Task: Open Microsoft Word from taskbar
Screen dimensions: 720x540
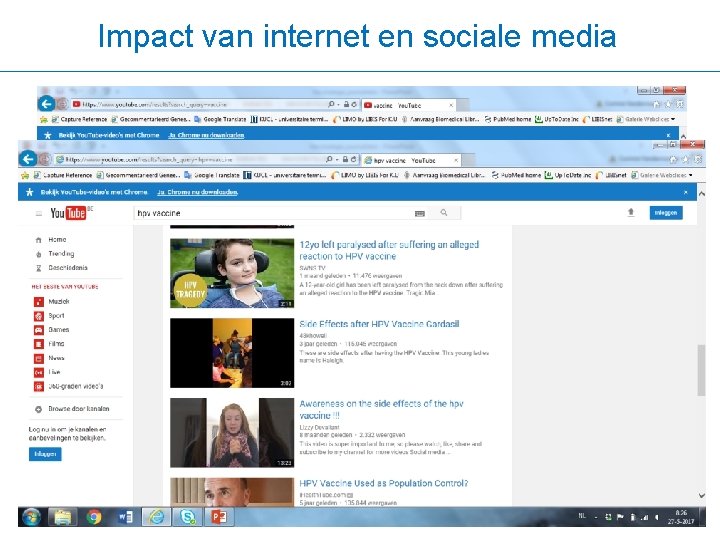Action: point(125,517)
